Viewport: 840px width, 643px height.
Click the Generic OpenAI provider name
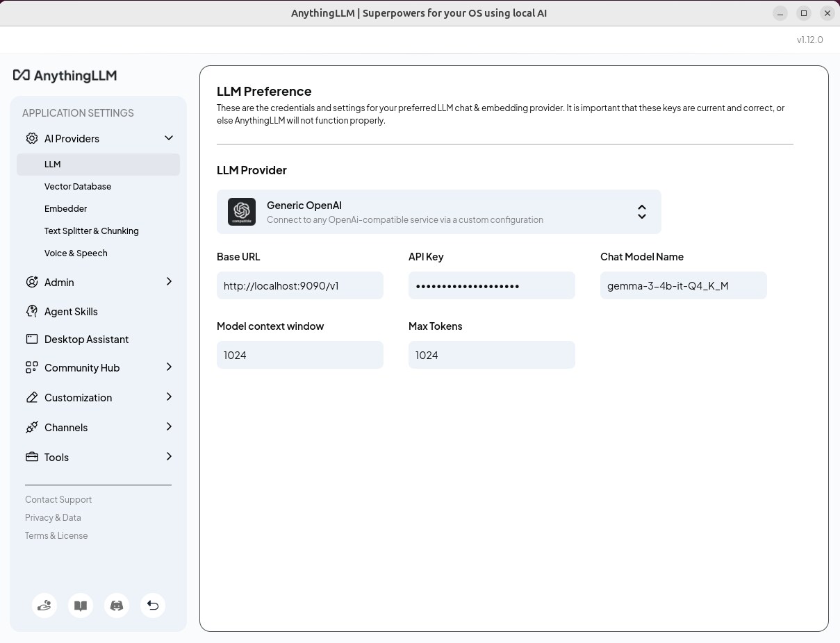point(304,206)
